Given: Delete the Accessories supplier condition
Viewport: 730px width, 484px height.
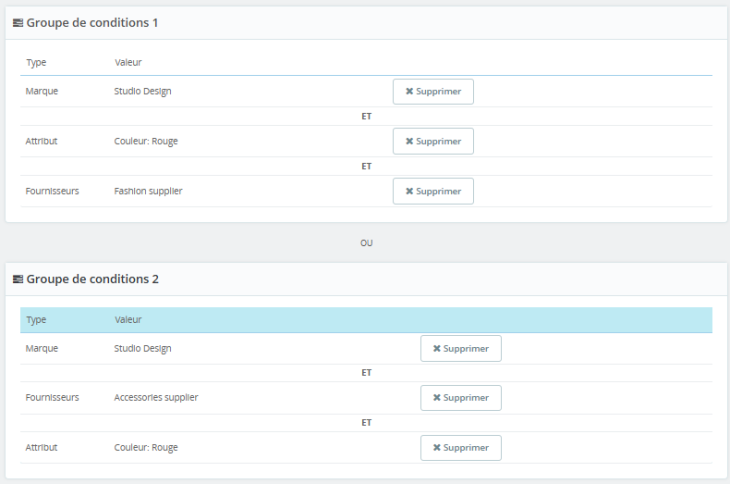Looking at the screenshot, I should click(460, 398).
